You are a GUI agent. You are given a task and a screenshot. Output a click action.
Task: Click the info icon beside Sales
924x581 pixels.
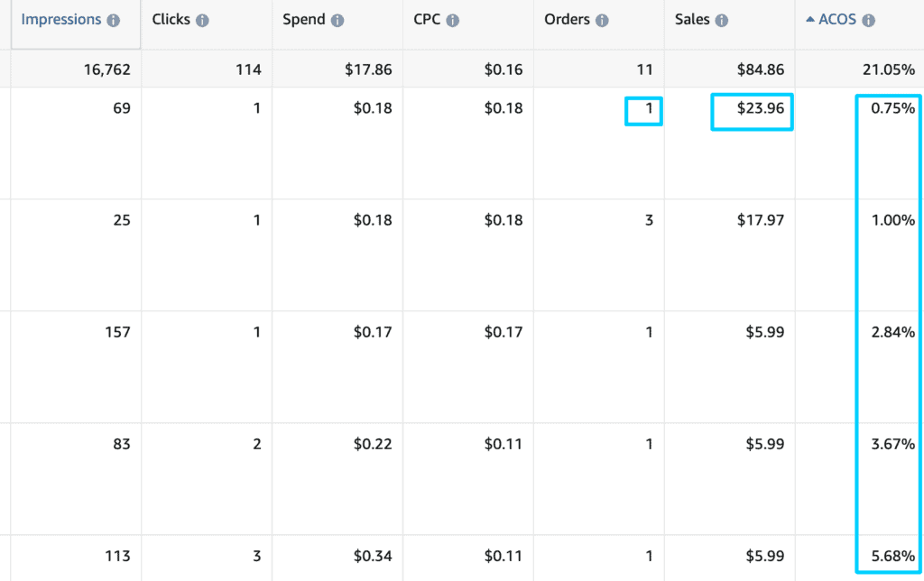[721, 20]
